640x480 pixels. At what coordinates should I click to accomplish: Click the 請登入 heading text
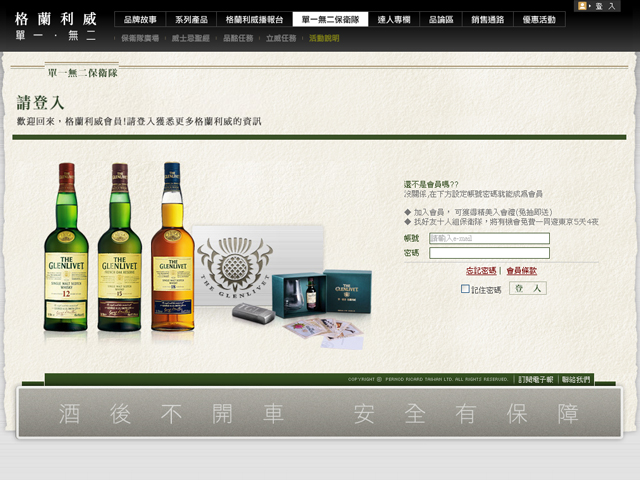[40, 102]
